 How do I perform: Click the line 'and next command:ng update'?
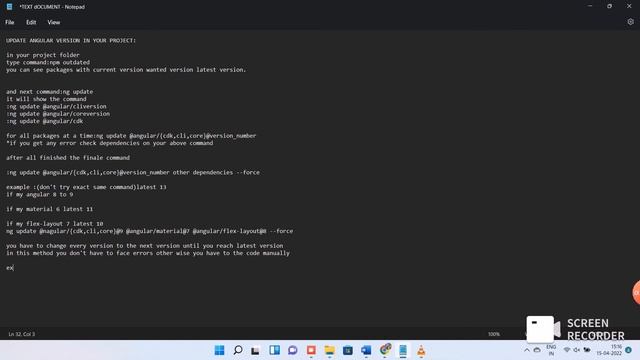tap(49, 92)
